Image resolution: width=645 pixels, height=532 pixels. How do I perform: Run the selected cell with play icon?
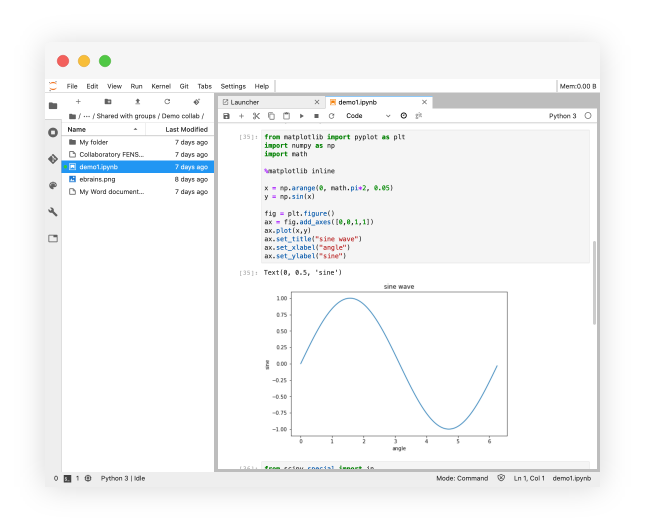302,116
